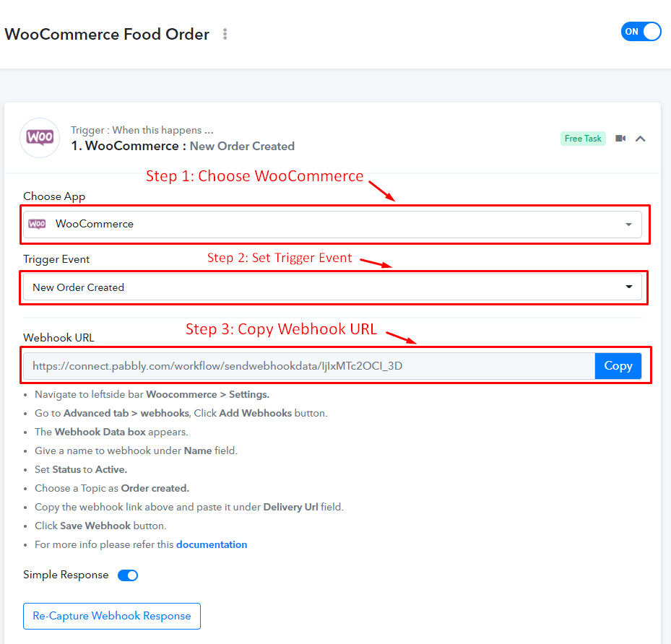671x644 pixels.
Task: Click the Webhook URL label
Action: [59, 337]
